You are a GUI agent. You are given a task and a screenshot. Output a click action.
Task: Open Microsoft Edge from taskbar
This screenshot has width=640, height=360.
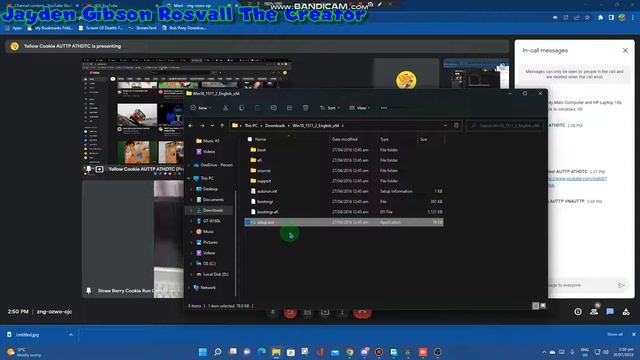(x=262, y=352)
